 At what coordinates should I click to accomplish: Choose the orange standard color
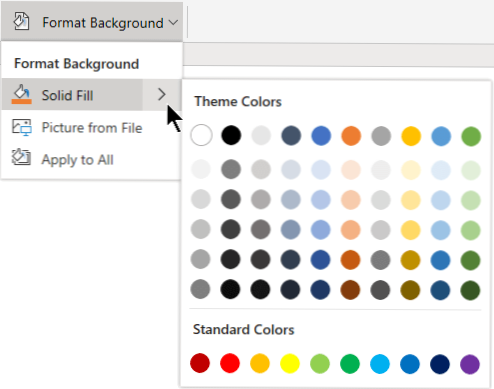coord(260,363)
